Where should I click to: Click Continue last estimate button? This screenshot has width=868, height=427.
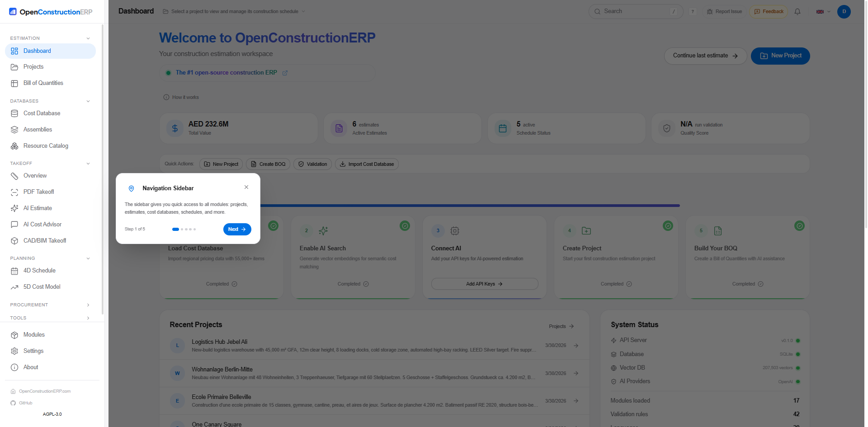[705, 56]
